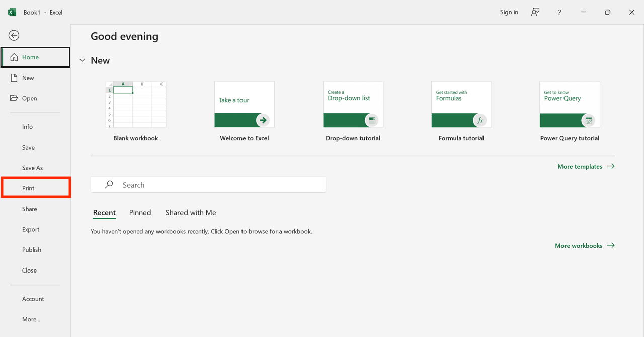644x337 pixels.
Task: Click the Open folder icon
Action: 14,98
